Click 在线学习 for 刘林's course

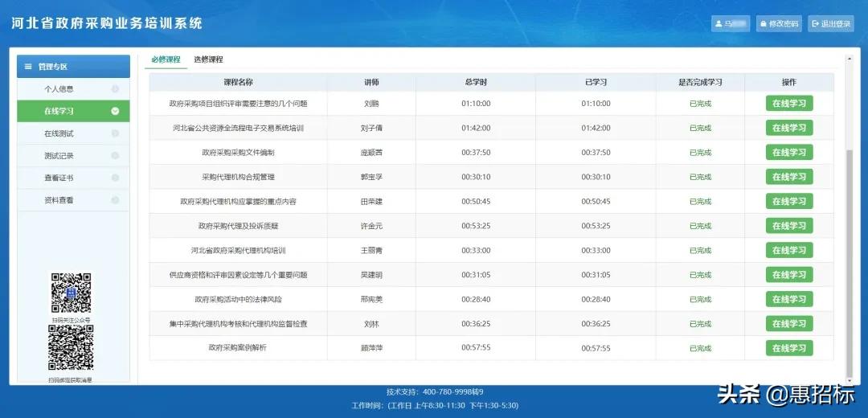[789, 323]
